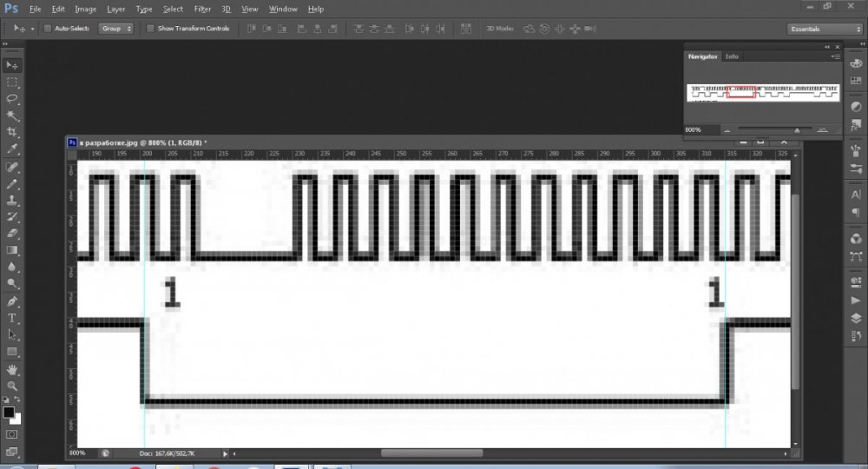Select the Lasso tool
This screenshot has height=469, width=868.
click(x=11, y=99)
